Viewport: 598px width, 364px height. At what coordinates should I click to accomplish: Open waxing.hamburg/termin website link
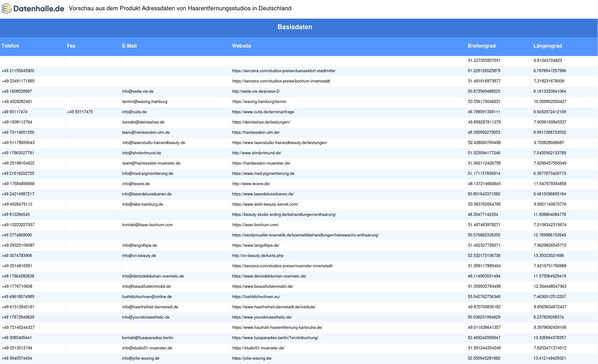pos(259,102)
